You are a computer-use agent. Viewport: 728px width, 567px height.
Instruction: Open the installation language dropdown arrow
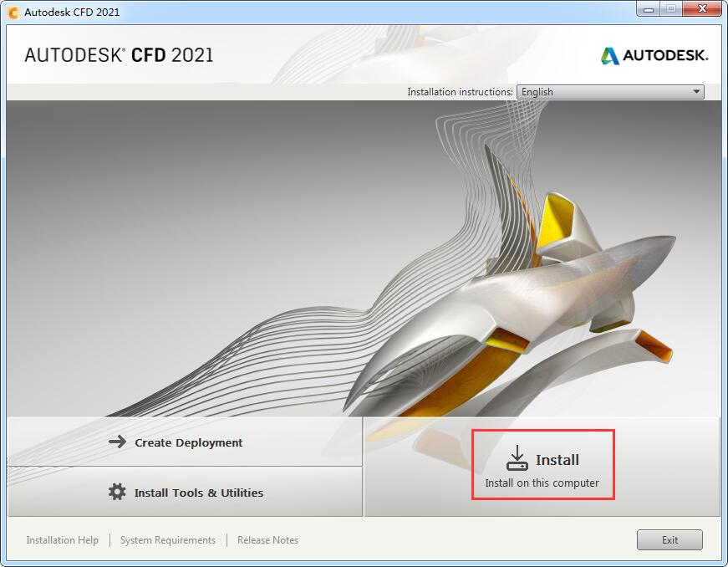click(x=696, y=92)
